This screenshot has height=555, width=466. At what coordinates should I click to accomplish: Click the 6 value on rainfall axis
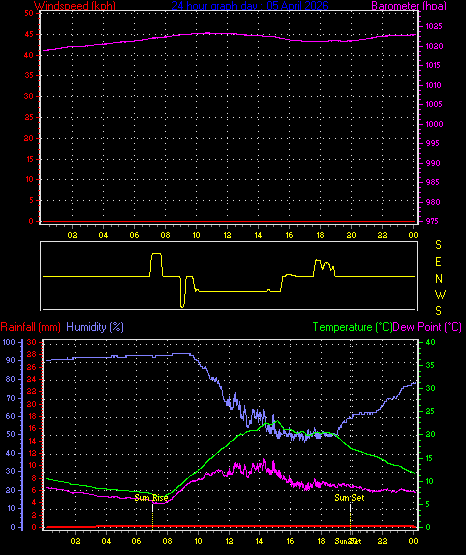34,490
